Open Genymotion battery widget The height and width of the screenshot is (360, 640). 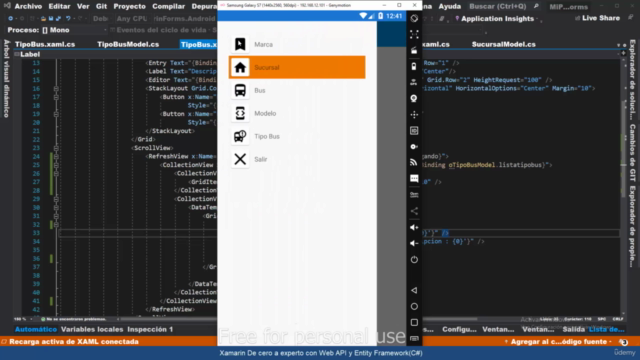pyautogui.click(x=414, y=67)
